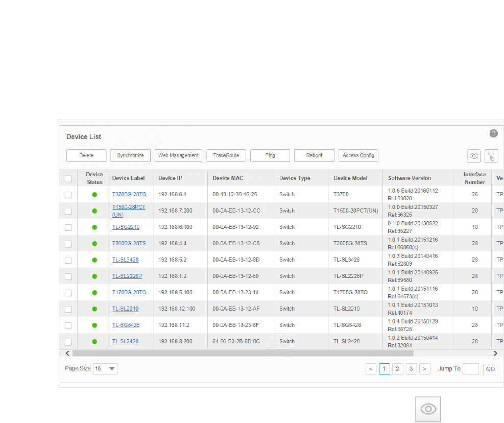Click green status dot for T3700G-28TQ
Viewport: 504px width, 423px height.
pos(94,195)
